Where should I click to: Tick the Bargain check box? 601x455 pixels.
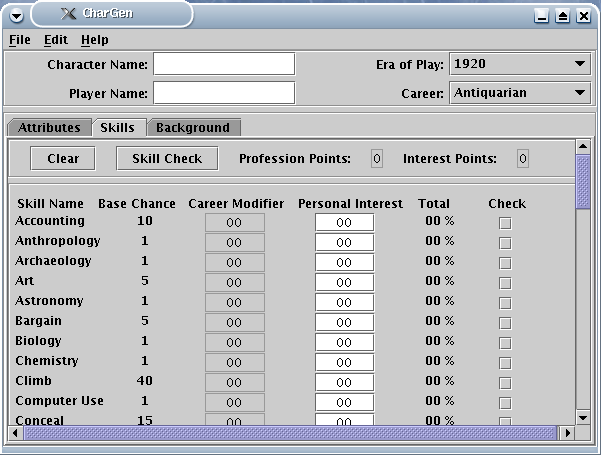point(505,323)
